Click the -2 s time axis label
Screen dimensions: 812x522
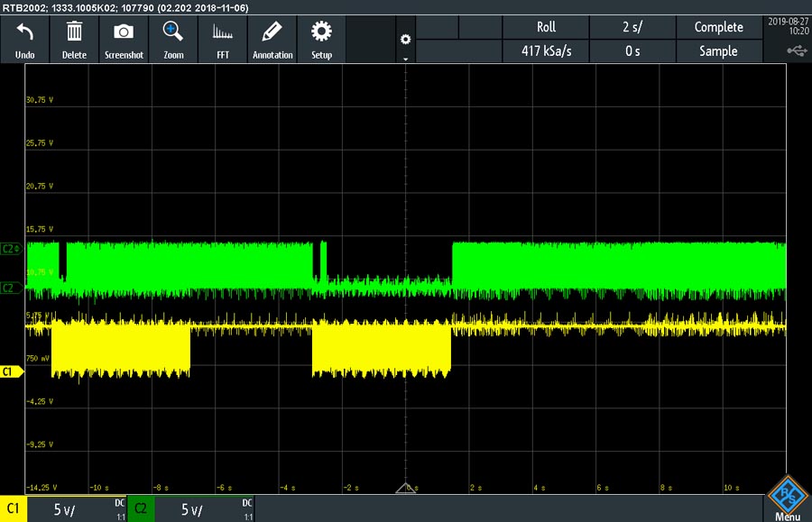click(x=351, y=488)
